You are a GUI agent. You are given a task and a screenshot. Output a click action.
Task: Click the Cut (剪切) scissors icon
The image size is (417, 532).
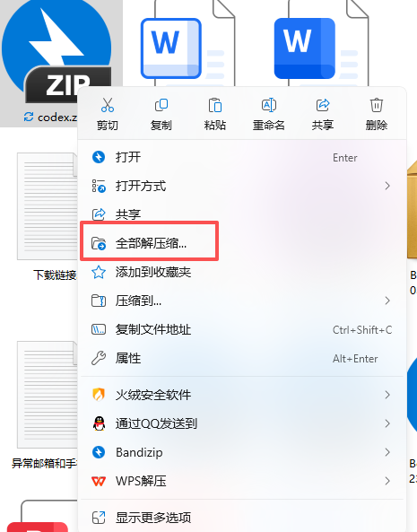click(x=108, y=105)
